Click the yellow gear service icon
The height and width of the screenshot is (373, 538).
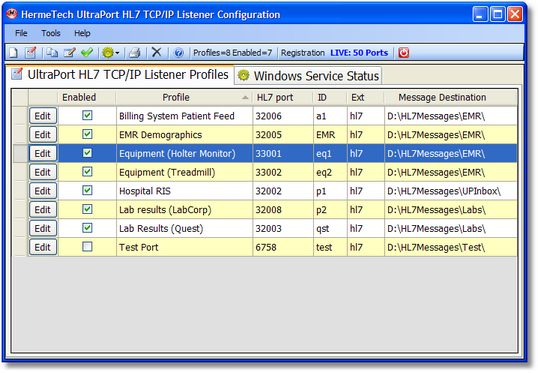[x=108, y=53]
